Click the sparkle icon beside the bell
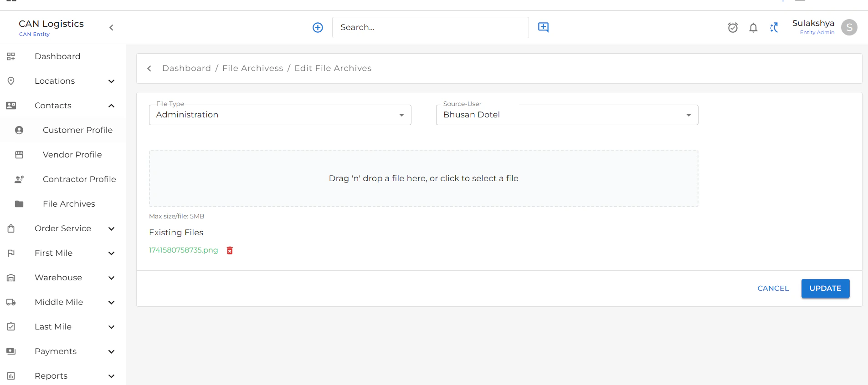Image resolution: width=868 pixels, height=385 pixels. (774, 28)
